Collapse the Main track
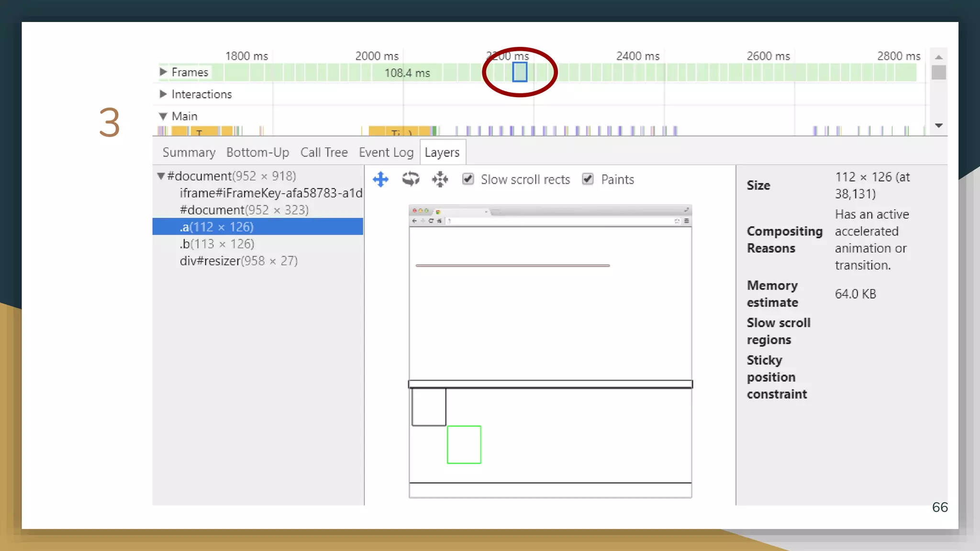This screenshot has width=980, height=551. [x=163, y=116]
